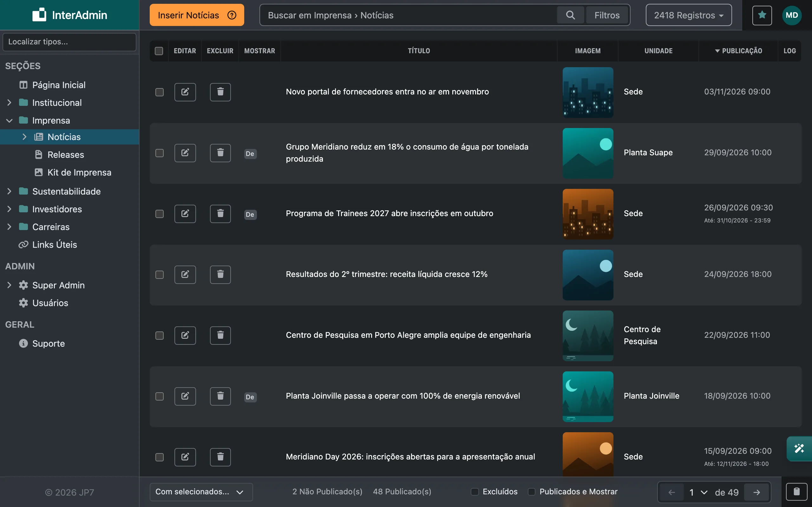Delete the Programa de Trainees 2027 news

[x=220, y=214]
